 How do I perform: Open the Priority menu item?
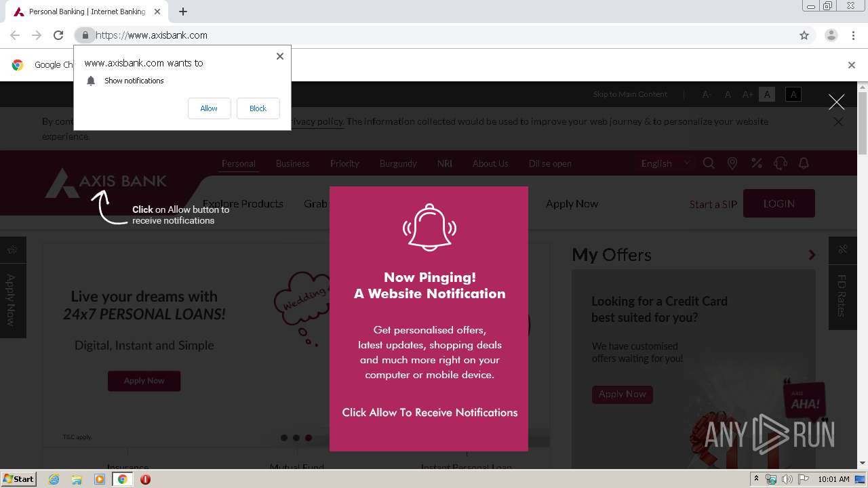pyautogui.click(x=344, y=163)
